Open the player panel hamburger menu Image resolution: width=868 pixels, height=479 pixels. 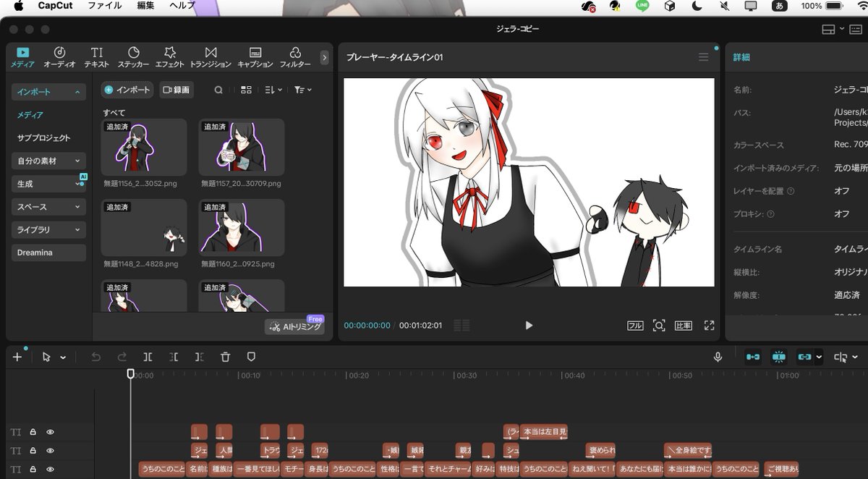[703, 56]
